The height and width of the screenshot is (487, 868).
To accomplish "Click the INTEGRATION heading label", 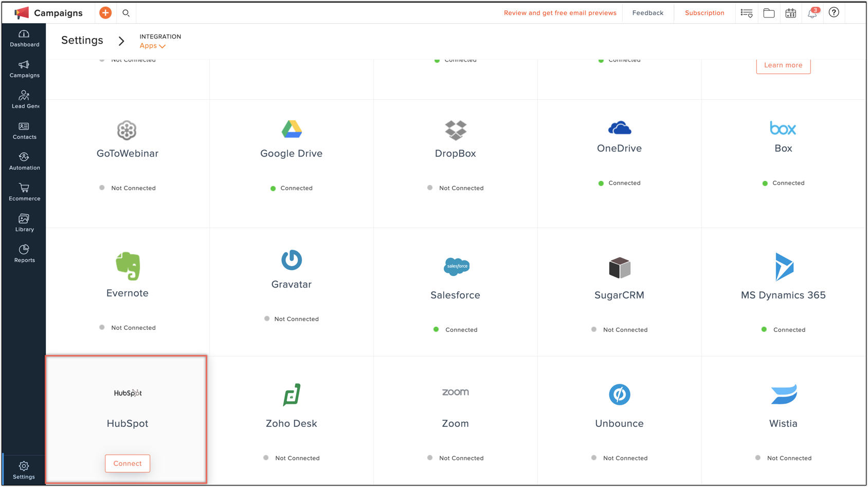I will [x=160, y=36].
